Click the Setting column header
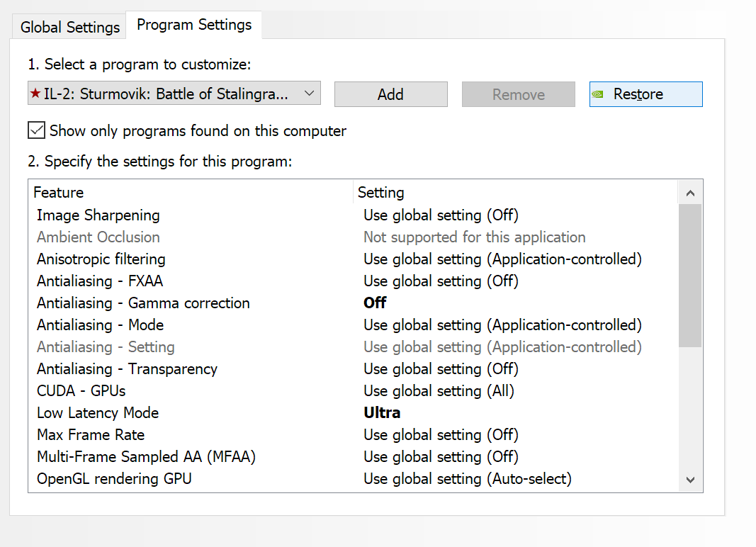Screen dimensions: 756x547 pyautogui.click(x=381, y=193)
